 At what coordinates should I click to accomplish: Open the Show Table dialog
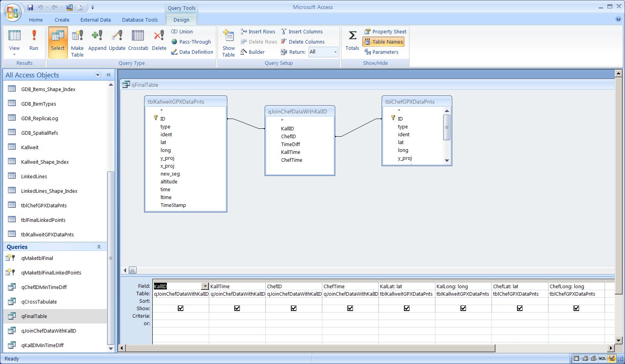228,42
